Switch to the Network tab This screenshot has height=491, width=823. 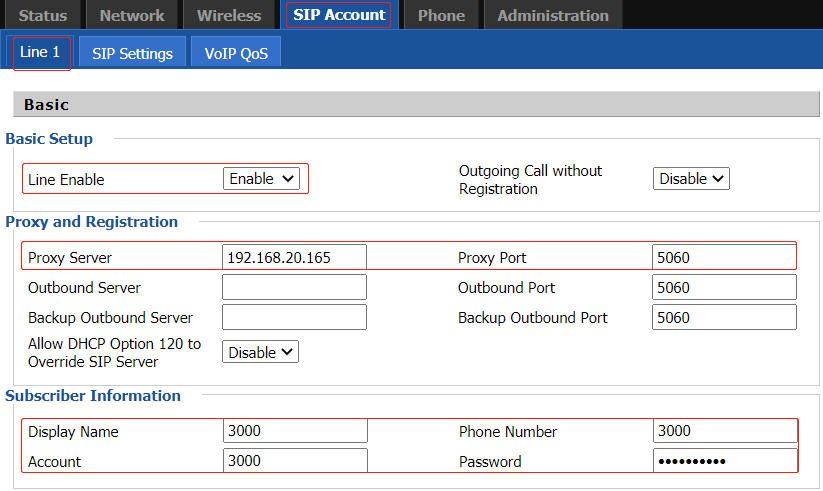[132, 15]
